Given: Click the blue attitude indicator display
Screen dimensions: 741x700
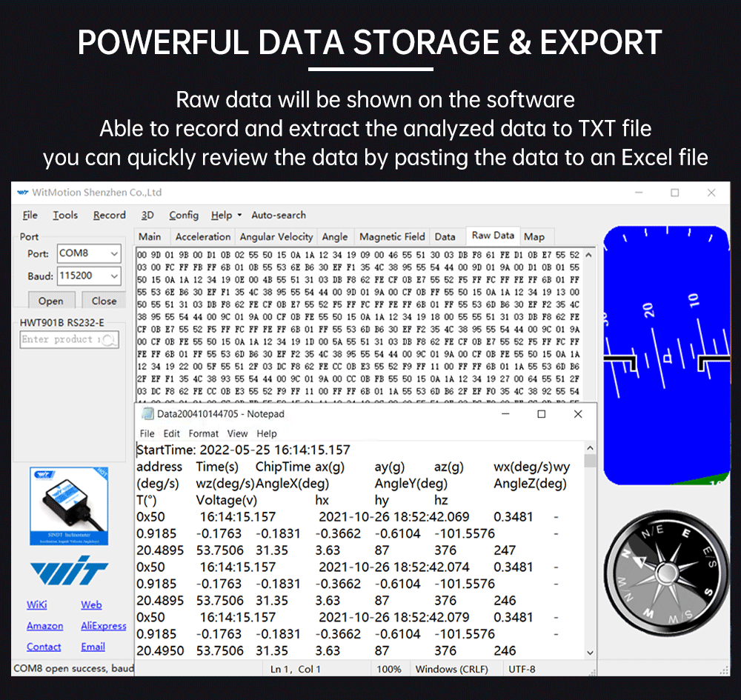Looking at the screenshot, I should pyautogui.click(x=667, y=356).
